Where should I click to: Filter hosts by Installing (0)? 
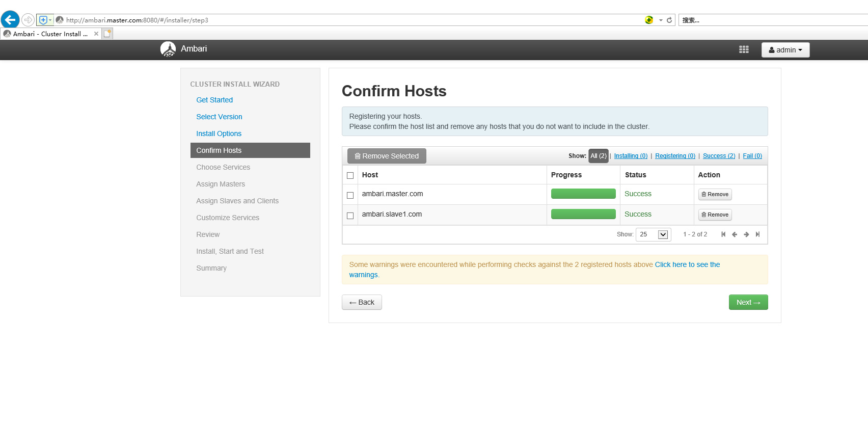coord(631,156)
